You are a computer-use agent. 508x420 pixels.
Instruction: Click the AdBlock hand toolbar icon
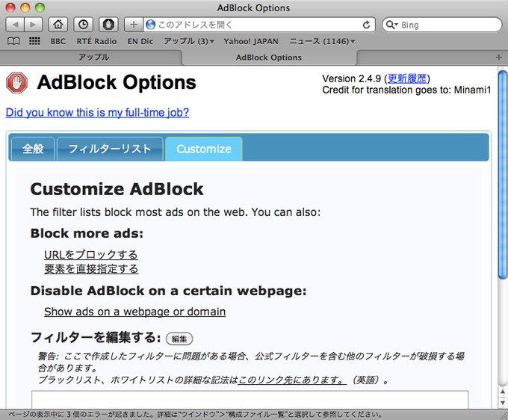click(108, 25)
